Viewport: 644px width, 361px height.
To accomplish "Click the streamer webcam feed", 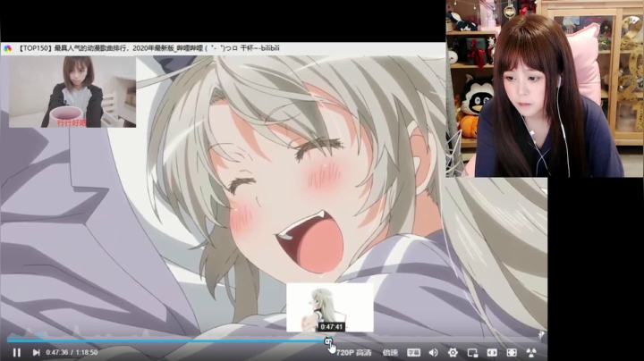I will tap(545, 88).
